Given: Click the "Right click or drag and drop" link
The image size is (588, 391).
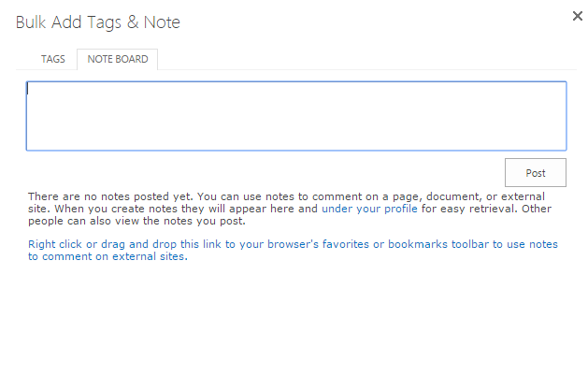Looking at the screenshot, I should click(x=293, y=244).
